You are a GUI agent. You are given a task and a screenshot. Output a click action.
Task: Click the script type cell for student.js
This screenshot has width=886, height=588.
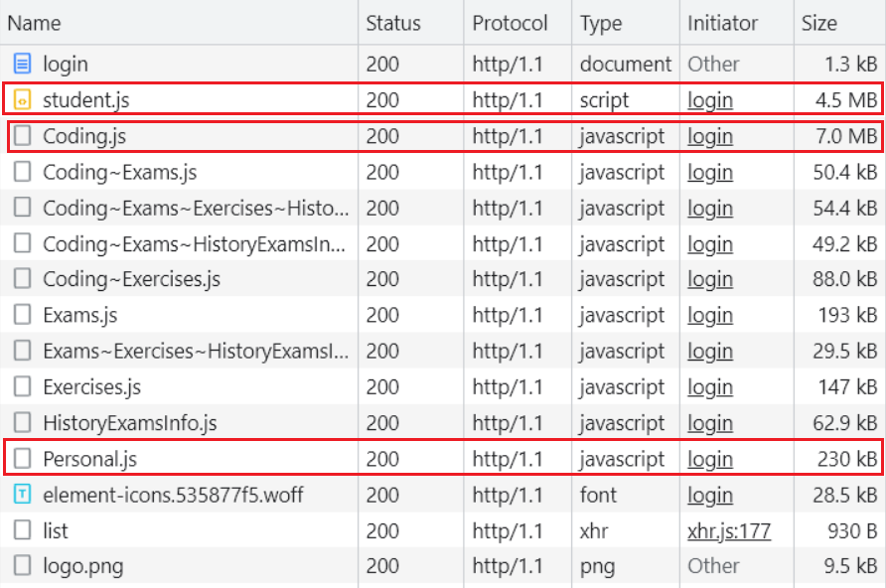point(604,100)
